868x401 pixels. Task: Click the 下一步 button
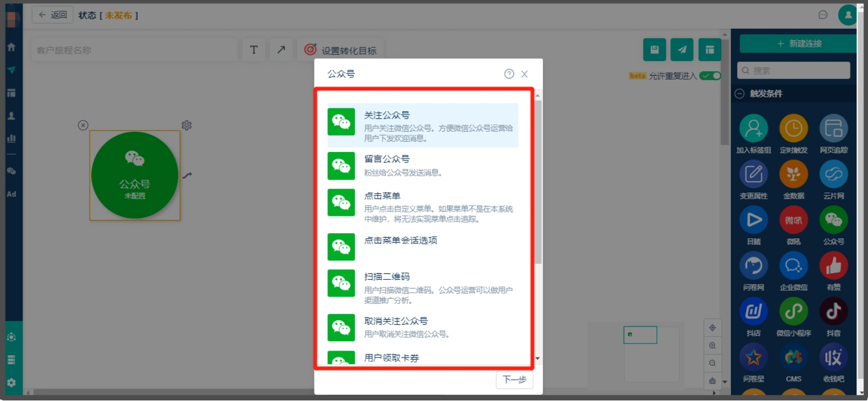515,380
